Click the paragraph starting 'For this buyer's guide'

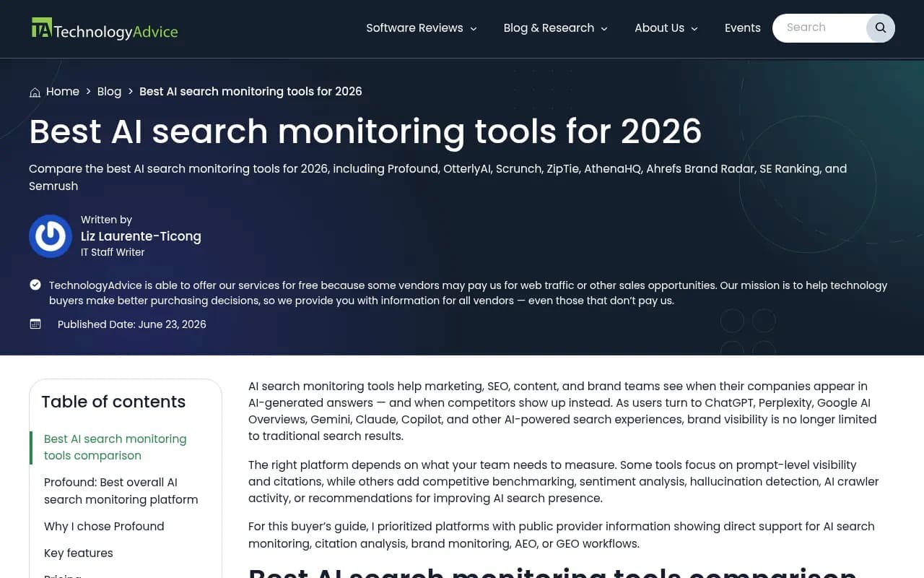click(562, 535)
